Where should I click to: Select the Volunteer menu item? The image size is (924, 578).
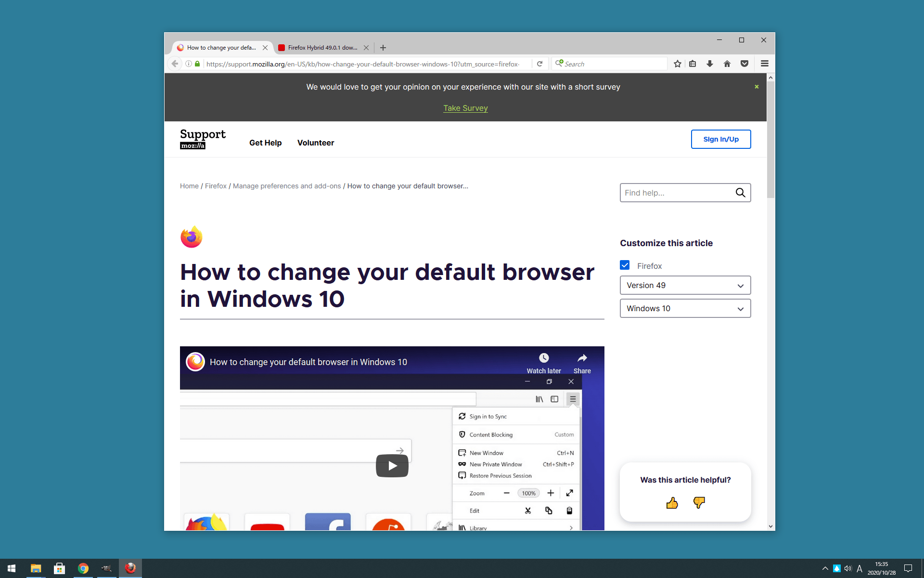point(316,143)
